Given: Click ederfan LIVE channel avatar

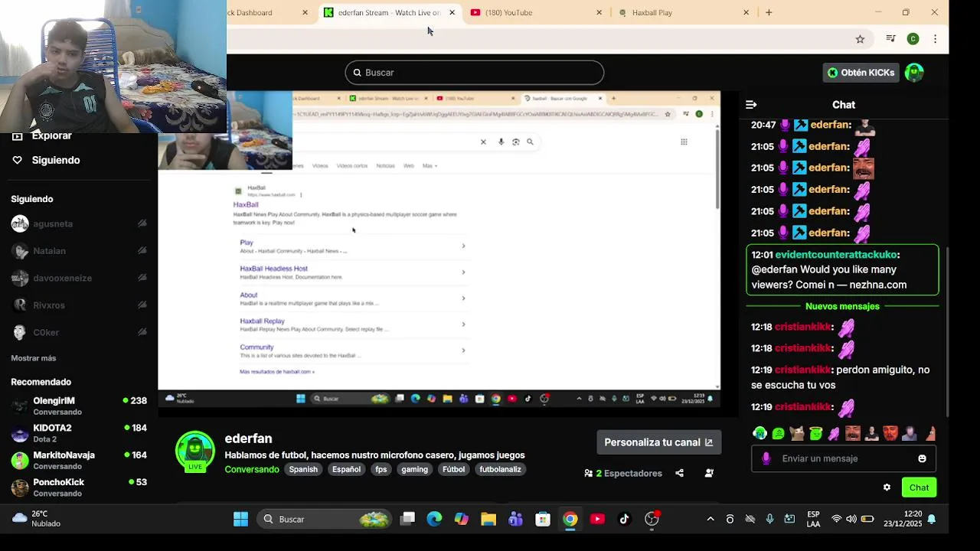Looking at the screenshot, I should [195, 451].
